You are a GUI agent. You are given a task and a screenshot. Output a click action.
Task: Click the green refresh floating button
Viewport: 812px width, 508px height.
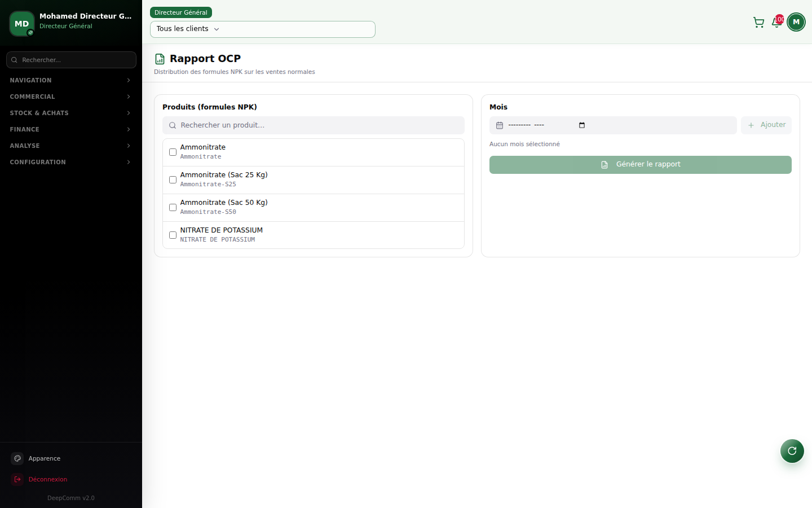pyautogui.click(x=792, y=451)
